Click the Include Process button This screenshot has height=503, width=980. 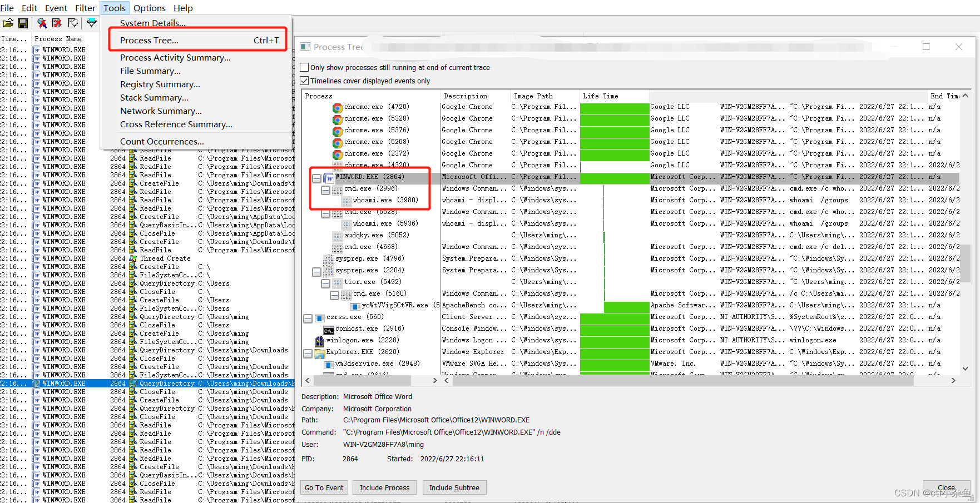tap(384, 487)
